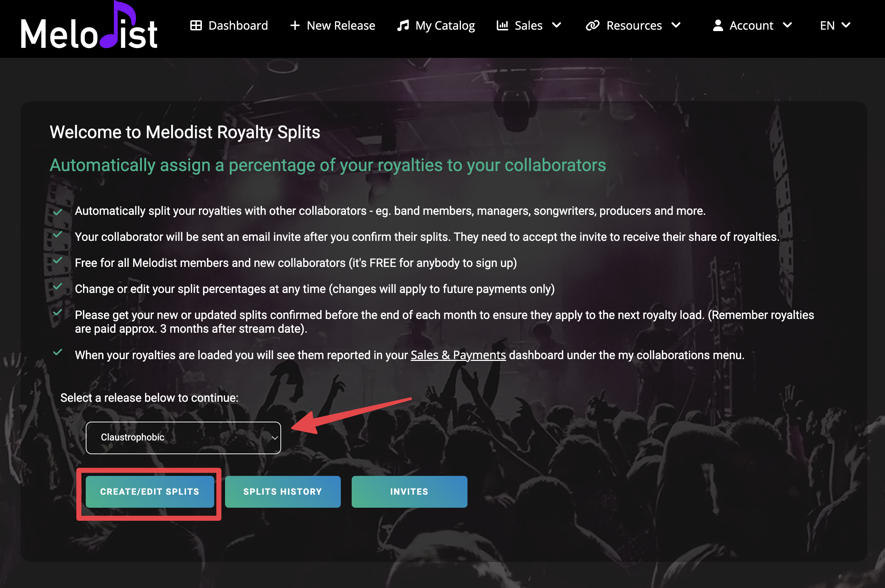Click the New Release plus icon
The height and width of the screenshot is (588, 885).
295,26
